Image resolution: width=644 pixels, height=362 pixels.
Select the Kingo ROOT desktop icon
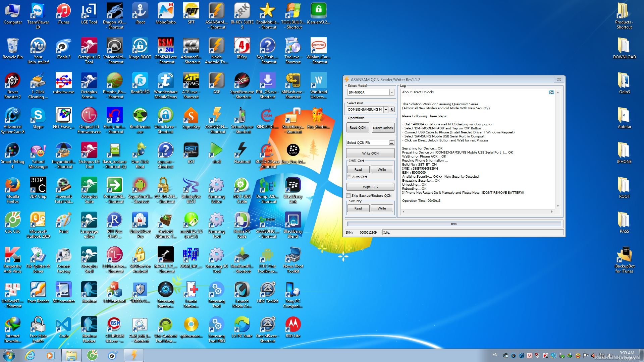coord(140,48)
